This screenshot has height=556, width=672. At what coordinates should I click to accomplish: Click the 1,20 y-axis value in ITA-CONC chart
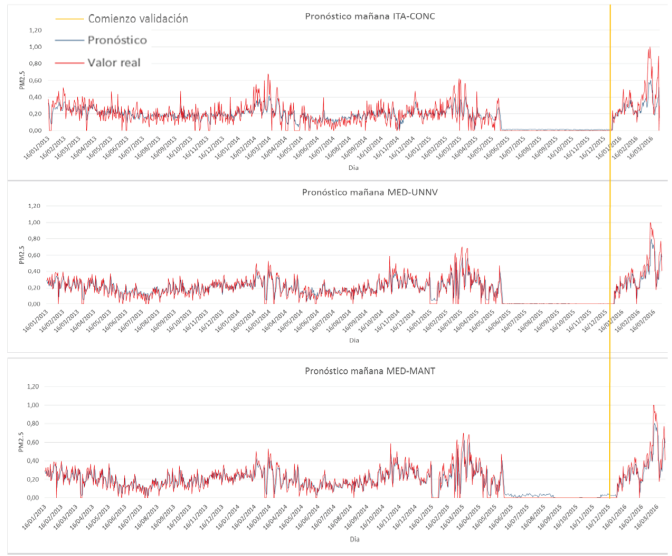34,28
